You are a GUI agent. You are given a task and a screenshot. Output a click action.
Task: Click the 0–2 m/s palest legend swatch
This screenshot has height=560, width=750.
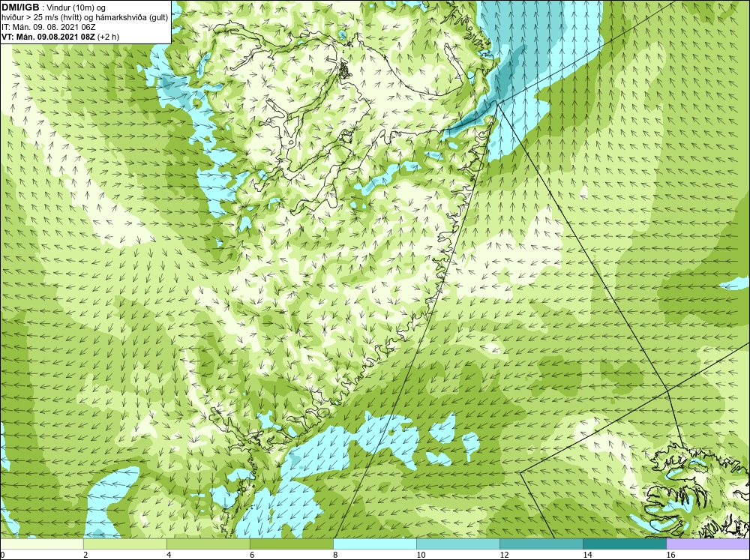tap(41, 544)
